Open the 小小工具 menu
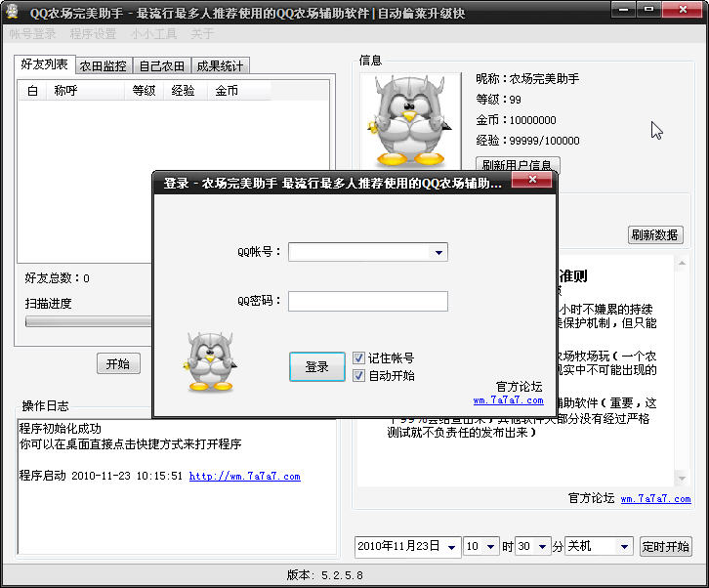The width and height of the screenshot is (709, 588). (153, 33)
